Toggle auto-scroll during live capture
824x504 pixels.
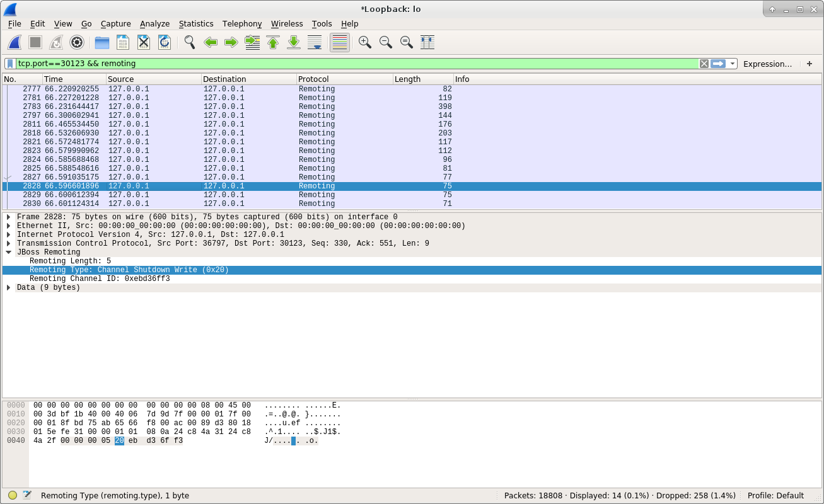pos(315,42)
